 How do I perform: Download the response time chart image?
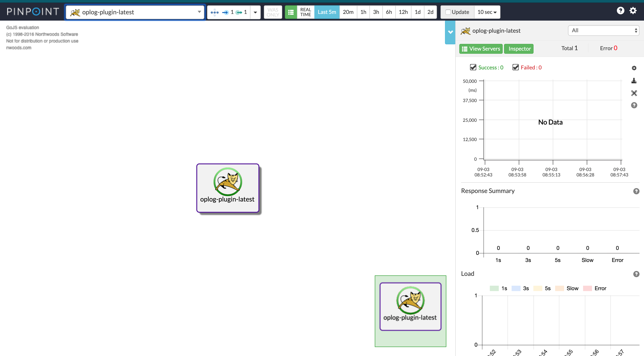click(634, 81)
